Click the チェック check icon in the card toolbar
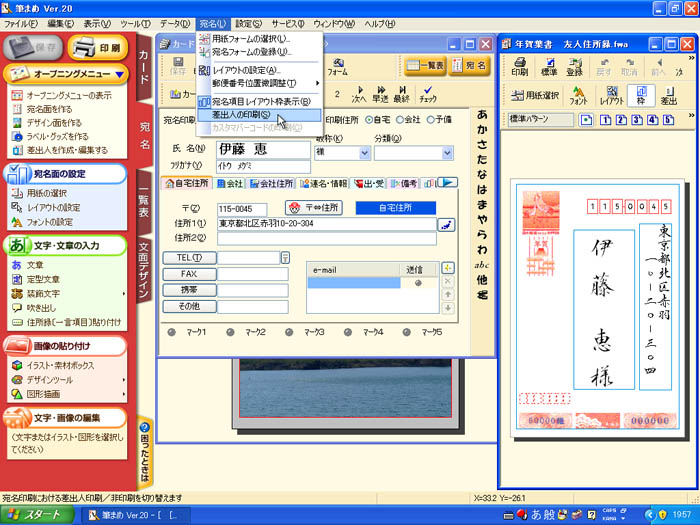 click(x=428, y=95)
